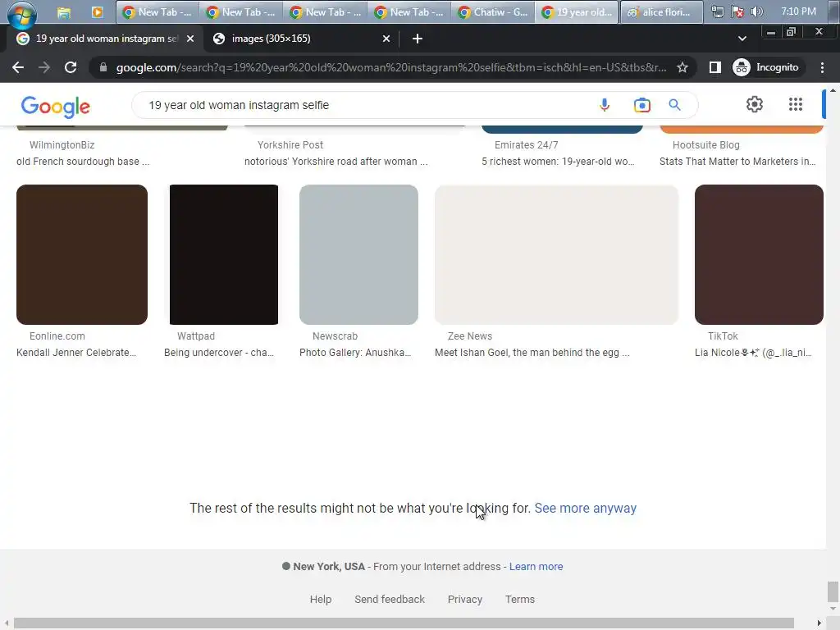Click the 7:10 PM clock
Image resolution: width=840 pixels, height=630 pixels.
798,11
